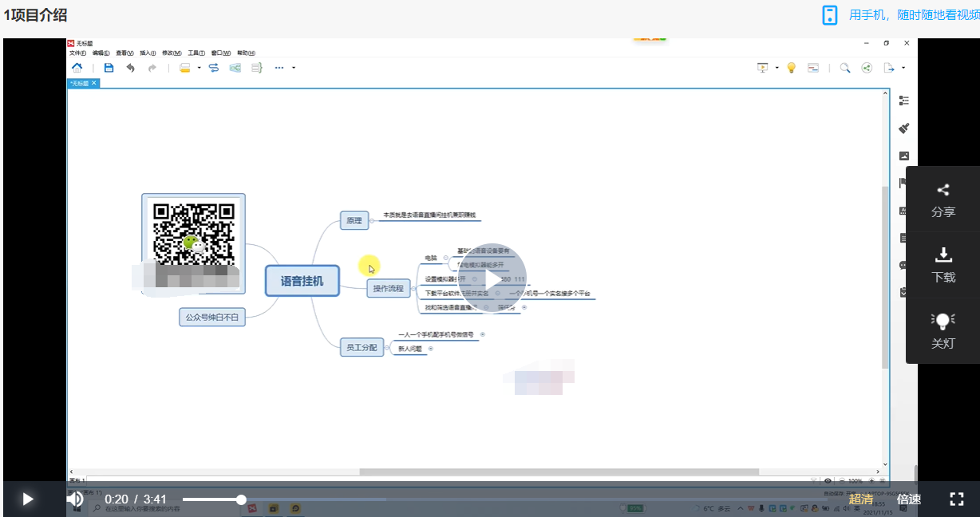
Task: Click the redo arrow in the toolbar
Action: point(152,68)
